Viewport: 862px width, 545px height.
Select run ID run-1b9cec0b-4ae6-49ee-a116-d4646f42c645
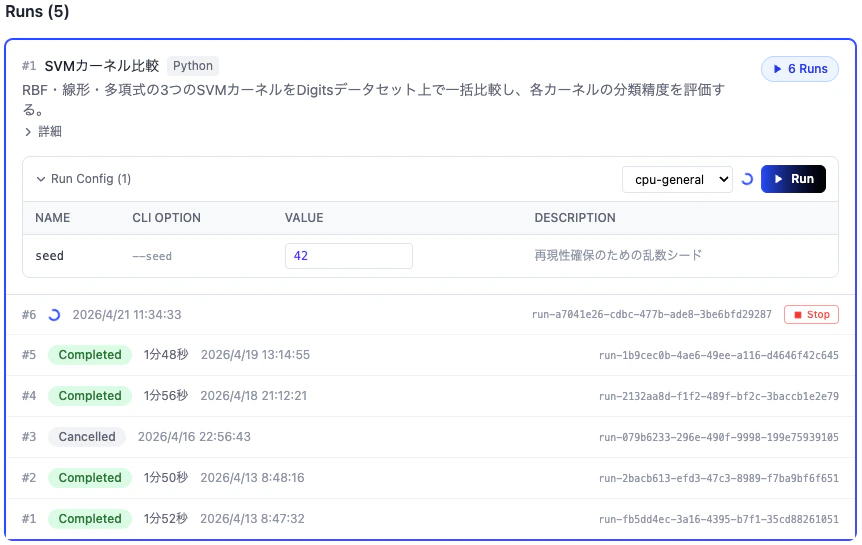click(719, 355)
